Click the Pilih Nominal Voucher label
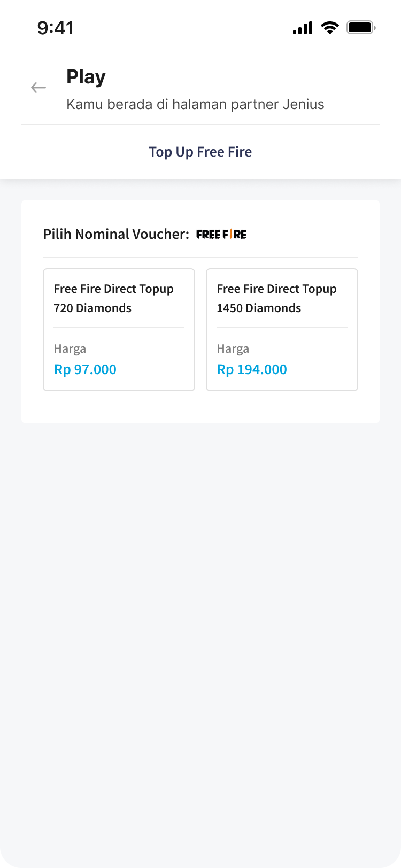 tap(116, 234)
